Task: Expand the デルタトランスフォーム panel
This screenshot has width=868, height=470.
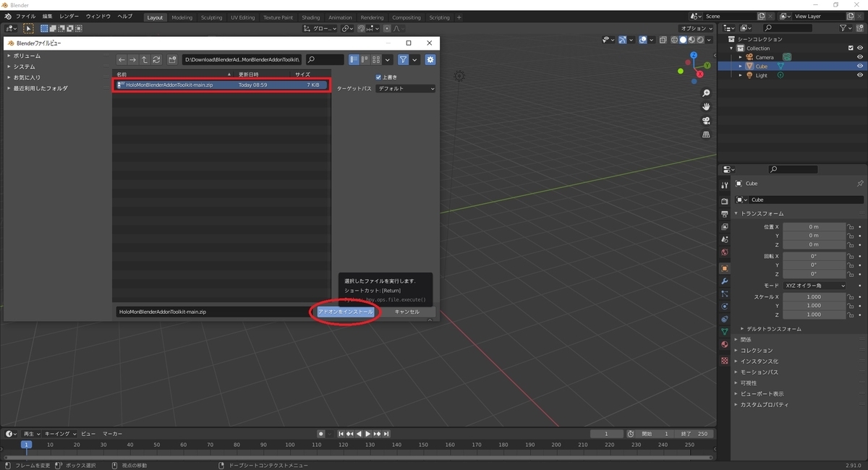Action: [x=743, y=328]
